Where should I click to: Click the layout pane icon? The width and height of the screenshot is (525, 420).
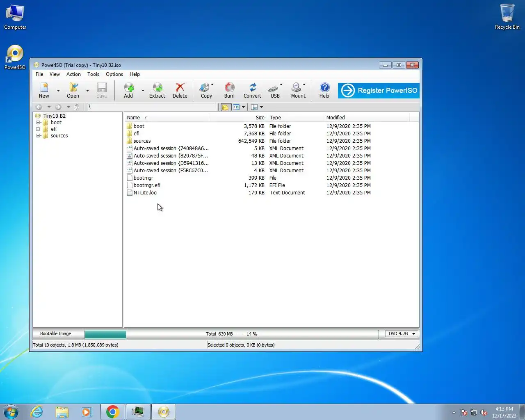pos(254,107)
